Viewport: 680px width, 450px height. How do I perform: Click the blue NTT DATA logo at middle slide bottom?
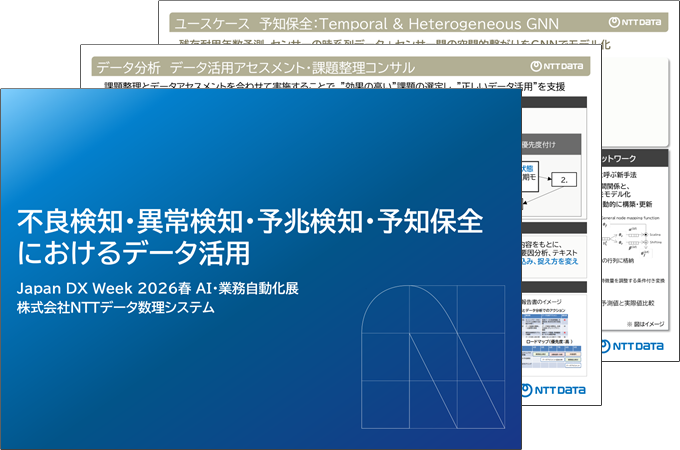click(553, 390)
